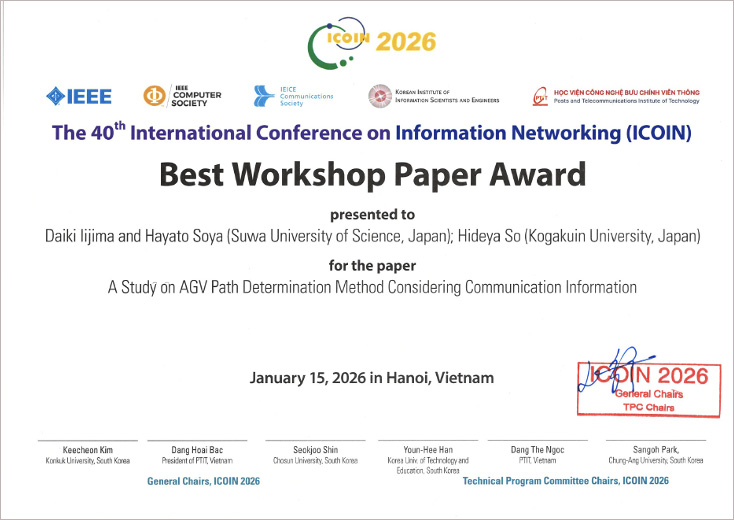734x520 pixels.
Task: Select the Best Workshop Paper Award heading
Action: pos(372,174)
